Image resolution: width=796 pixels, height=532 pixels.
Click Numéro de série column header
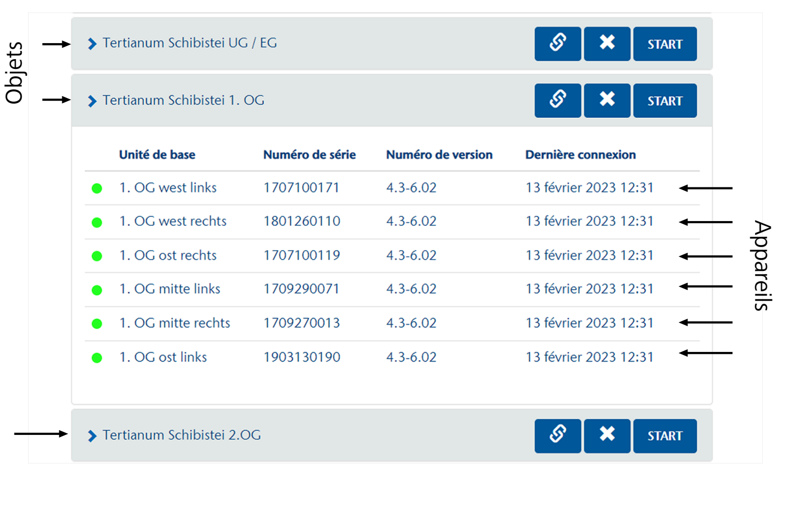point(309,155)
